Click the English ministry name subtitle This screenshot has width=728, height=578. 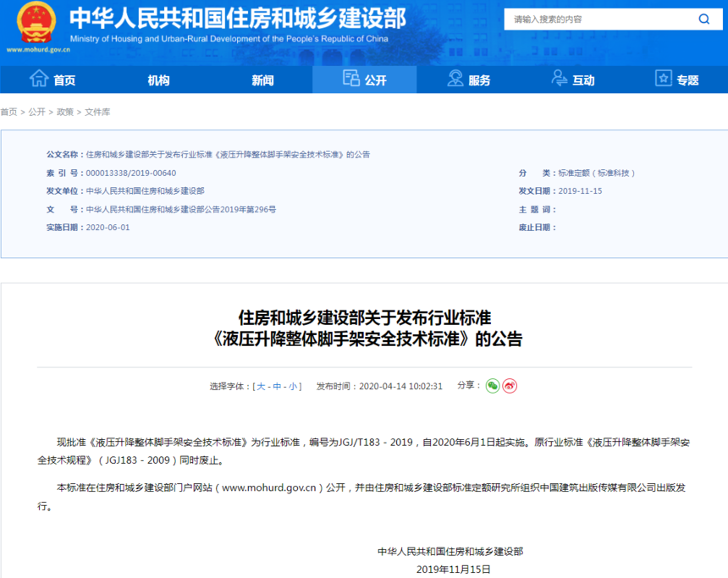pyautogui.click(x=229, y=39)
